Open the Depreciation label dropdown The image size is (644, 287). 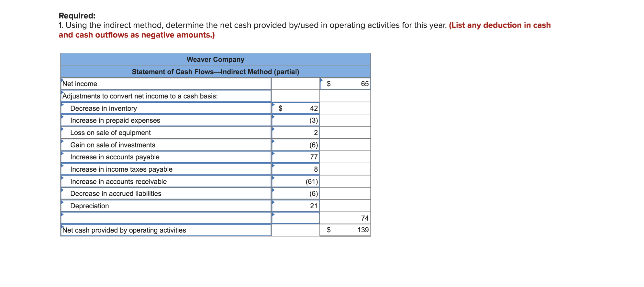166,206
